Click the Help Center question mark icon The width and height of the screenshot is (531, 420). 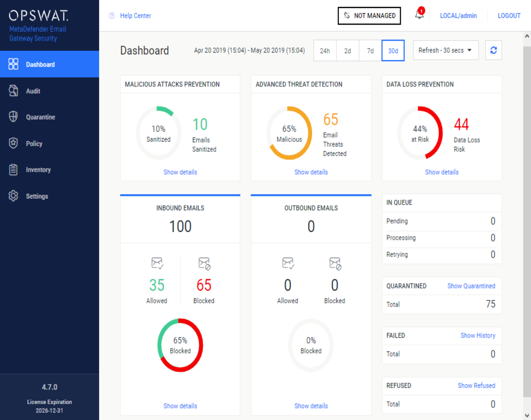(x=112, y=16)
